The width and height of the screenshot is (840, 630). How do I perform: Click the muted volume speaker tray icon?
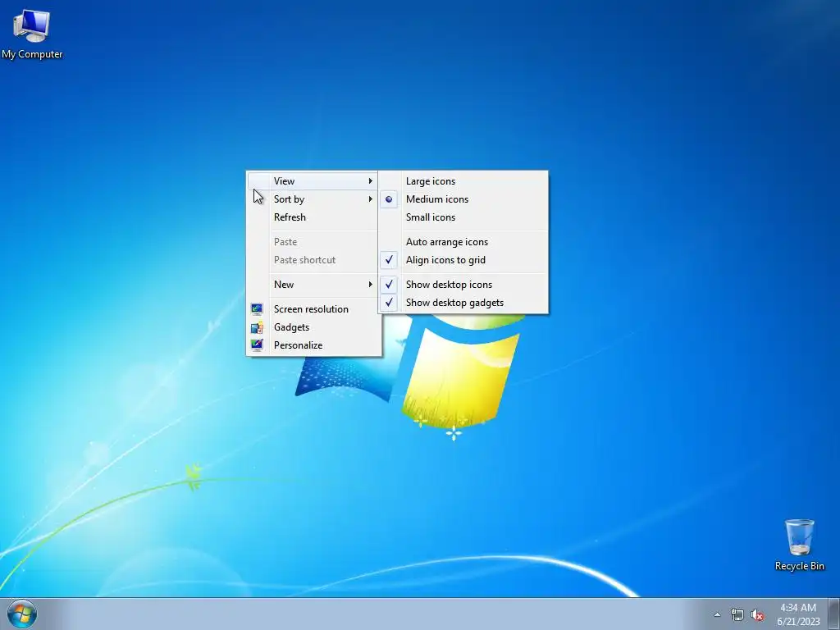757,614
